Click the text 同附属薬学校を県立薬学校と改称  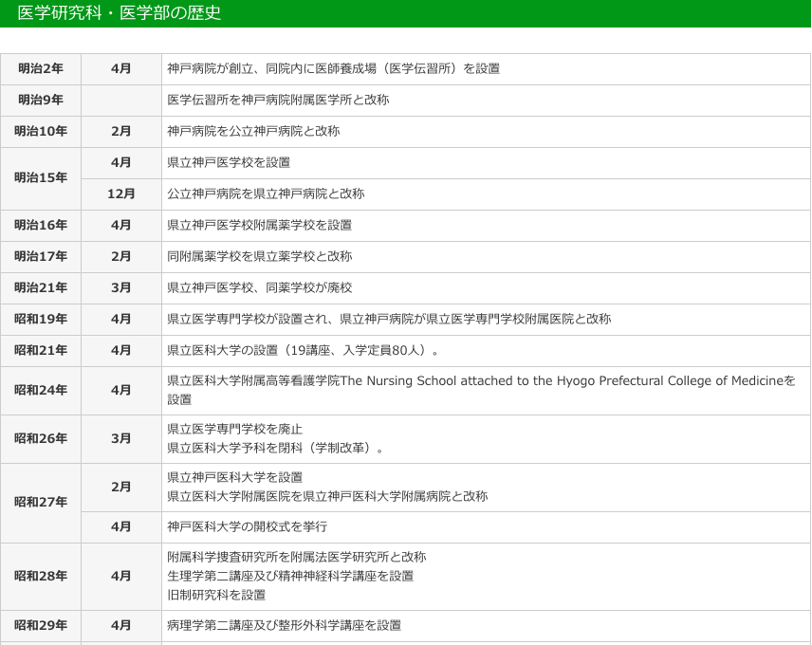pos(260,257)
